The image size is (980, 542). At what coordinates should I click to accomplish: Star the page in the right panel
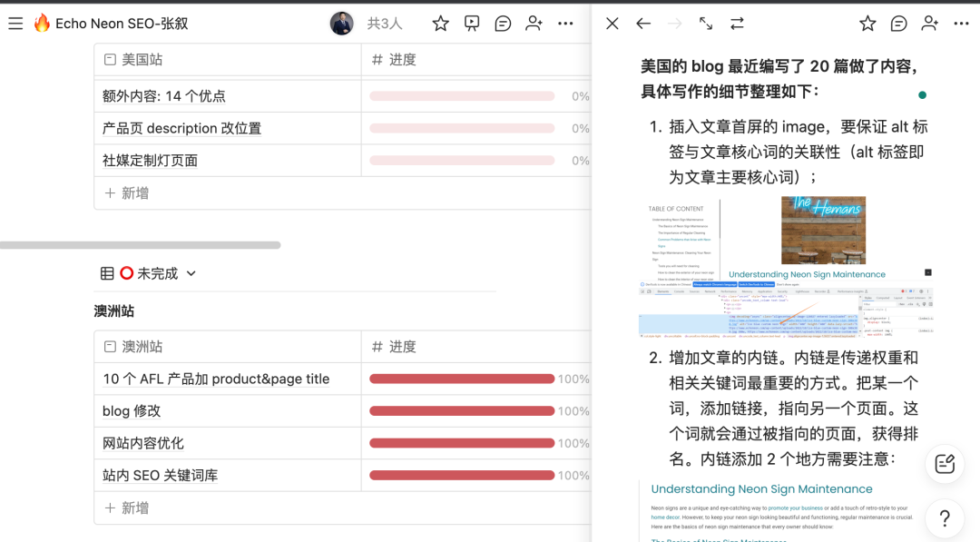(x=867, y=24)
